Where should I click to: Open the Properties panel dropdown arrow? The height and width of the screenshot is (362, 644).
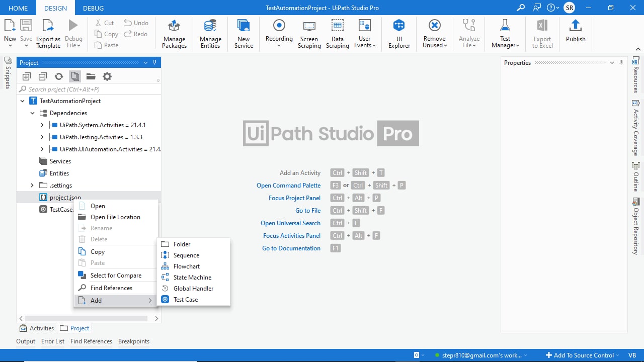(x=612, y=63)
